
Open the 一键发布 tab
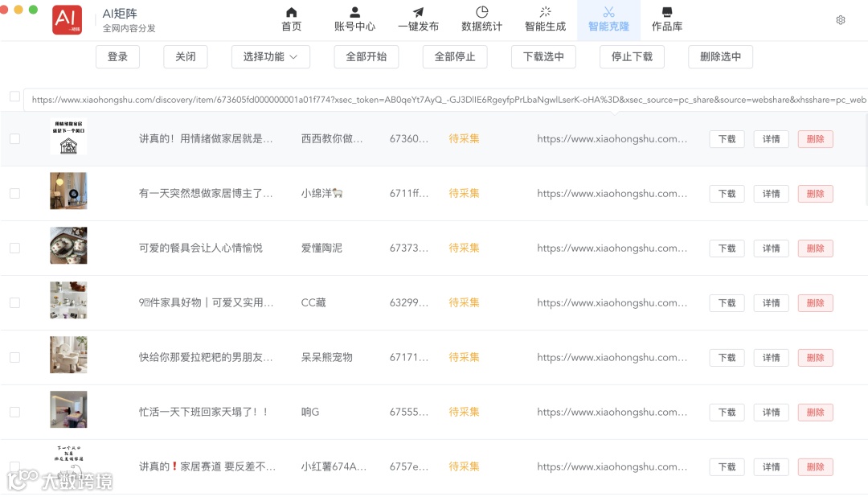pyautogui.click(x=419, y=19)
